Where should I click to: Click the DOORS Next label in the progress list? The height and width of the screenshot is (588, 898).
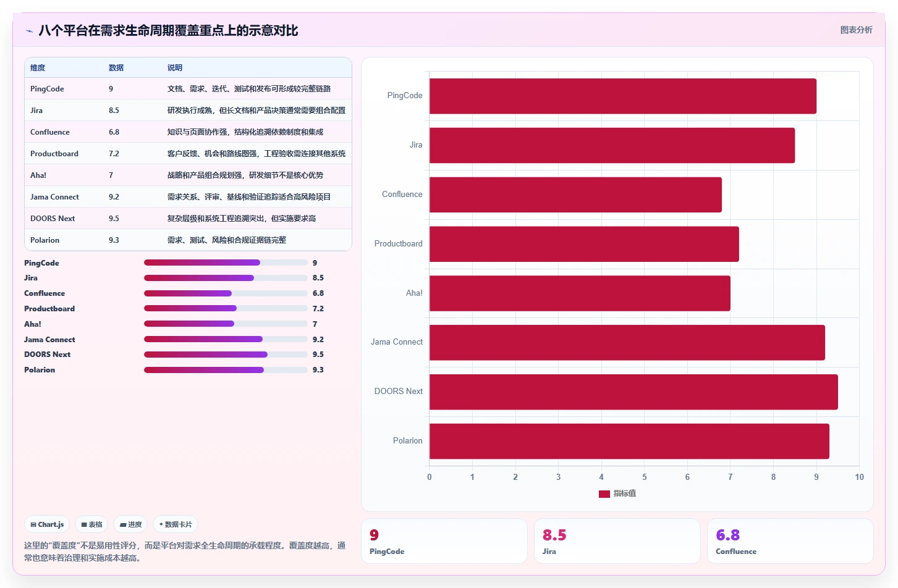point(47,355)
